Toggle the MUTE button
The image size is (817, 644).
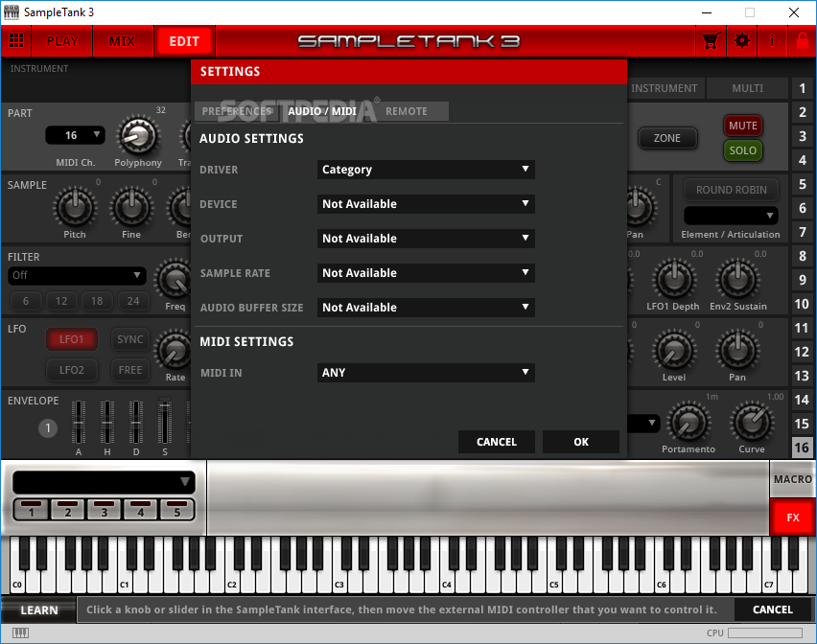point(742,126)
